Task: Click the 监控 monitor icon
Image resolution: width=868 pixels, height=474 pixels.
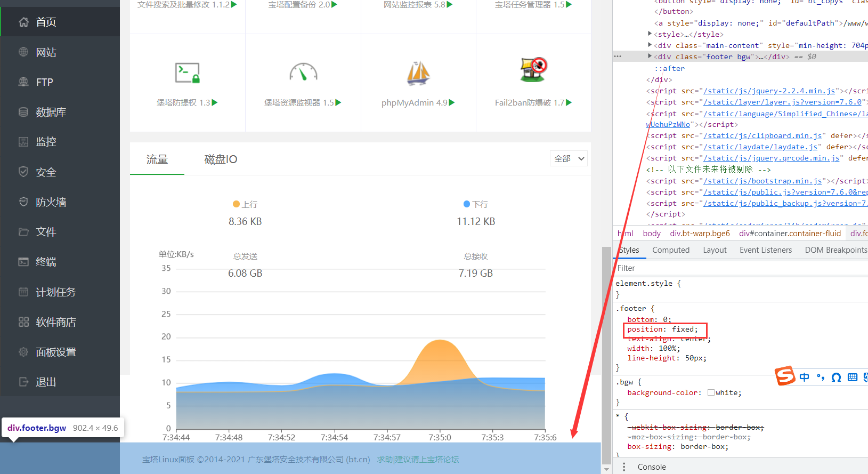Action: coord(23,142)
